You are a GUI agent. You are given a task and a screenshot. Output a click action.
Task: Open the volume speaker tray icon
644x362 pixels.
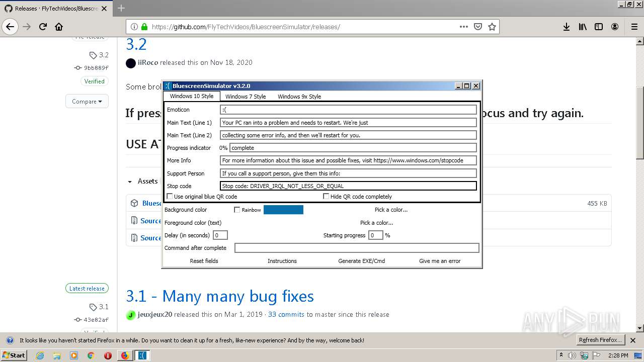[x=572, y=355]
